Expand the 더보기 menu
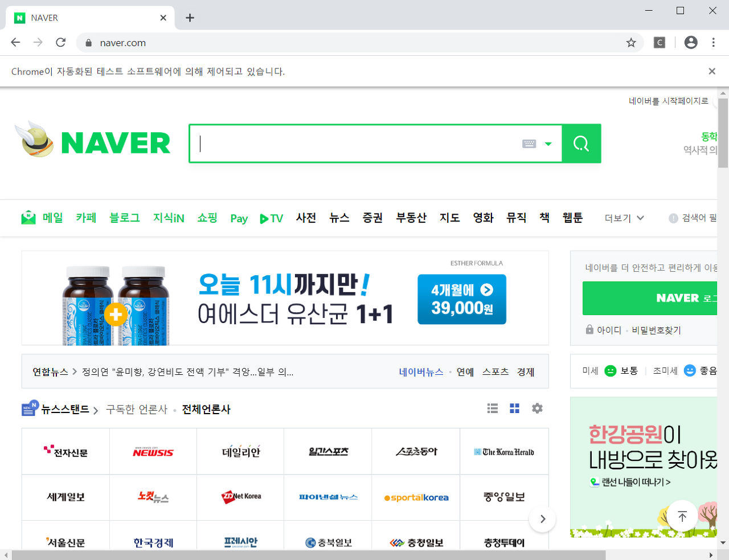Image resolution: width=729 pixels, height=560 pixels. [x=624, y=218]
